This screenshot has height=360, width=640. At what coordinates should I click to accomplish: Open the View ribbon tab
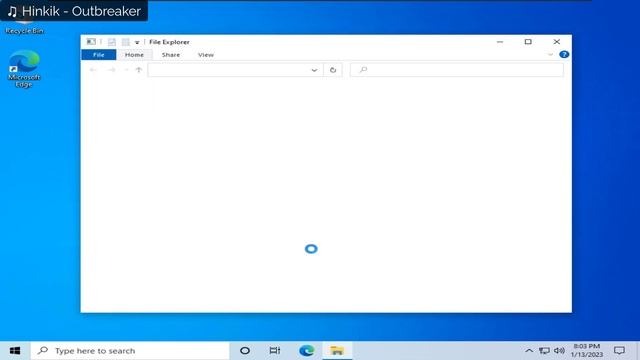[x=206, y=55]
